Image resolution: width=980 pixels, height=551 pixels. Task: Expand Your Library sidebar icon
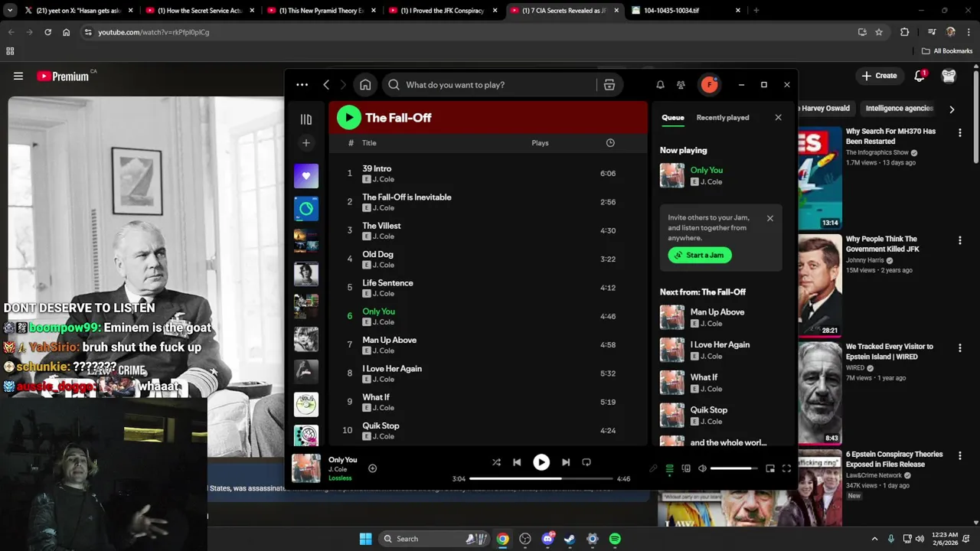point(306,119)
